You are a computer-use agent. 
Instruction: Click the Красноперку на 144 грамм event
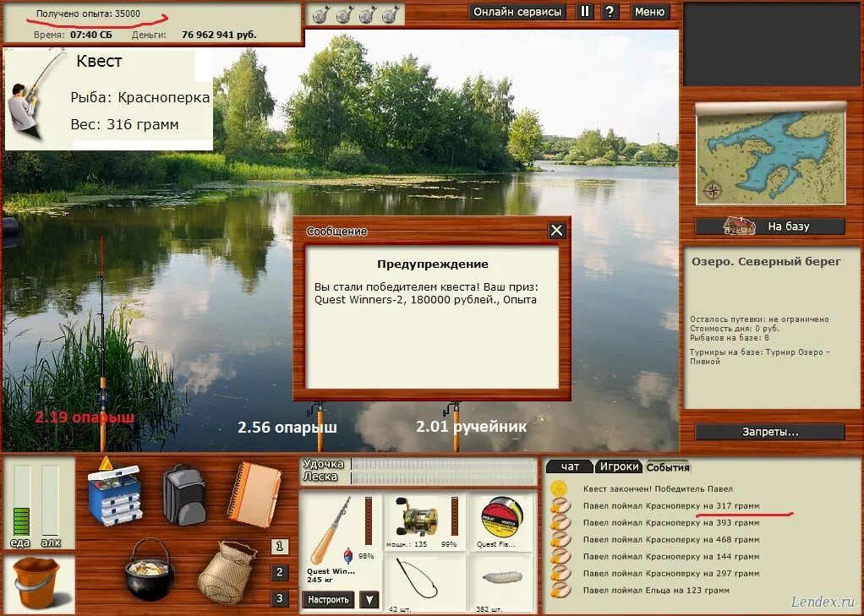(x=671, y=557)
